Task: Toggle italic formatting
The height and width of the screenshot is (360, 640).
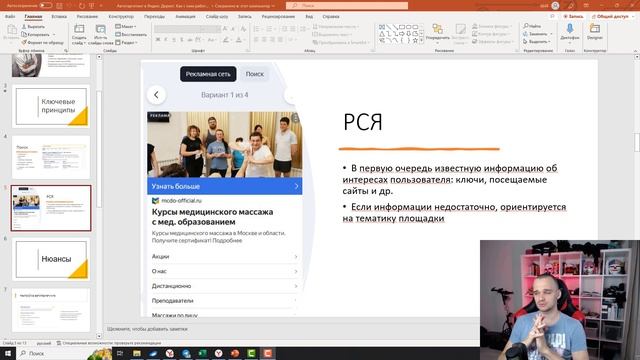Action: (166, 40)
